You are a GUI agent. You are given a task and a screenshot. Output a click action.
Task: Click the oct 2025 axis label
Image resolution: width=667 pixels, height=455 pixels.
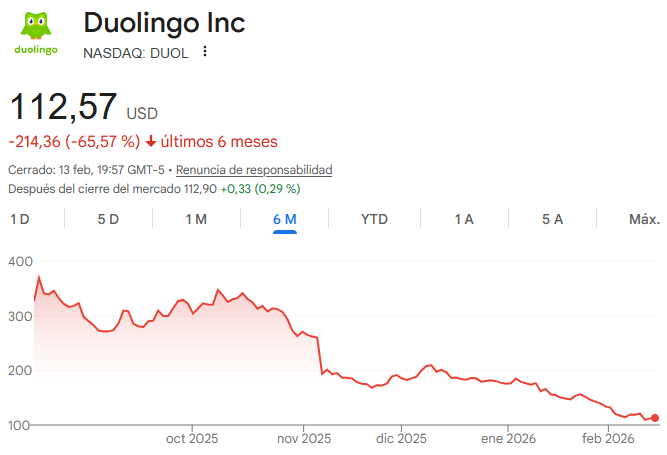191,438
